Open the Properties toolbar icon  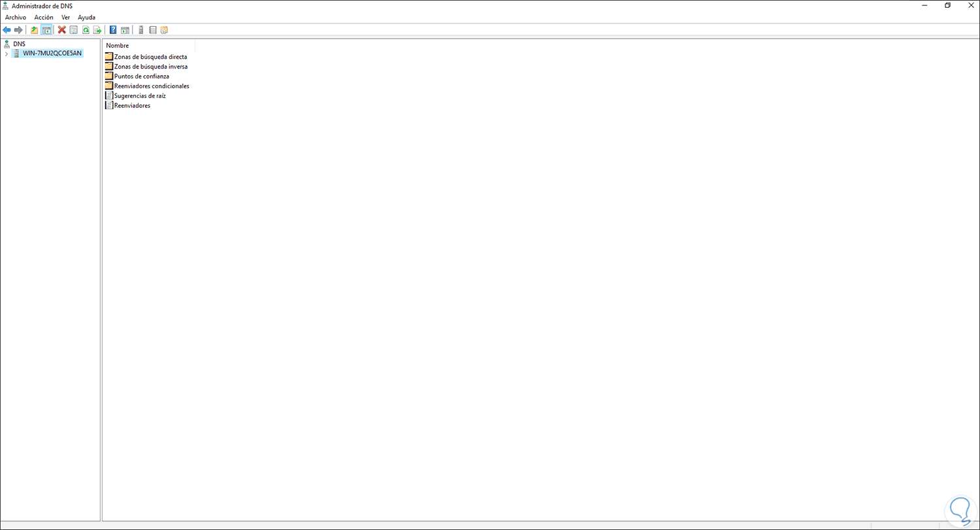point(74,30)
